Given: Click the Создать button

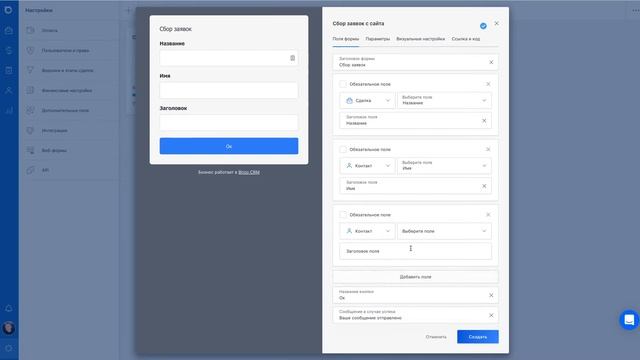Looking at the screenshot, I should click(478, 337).
